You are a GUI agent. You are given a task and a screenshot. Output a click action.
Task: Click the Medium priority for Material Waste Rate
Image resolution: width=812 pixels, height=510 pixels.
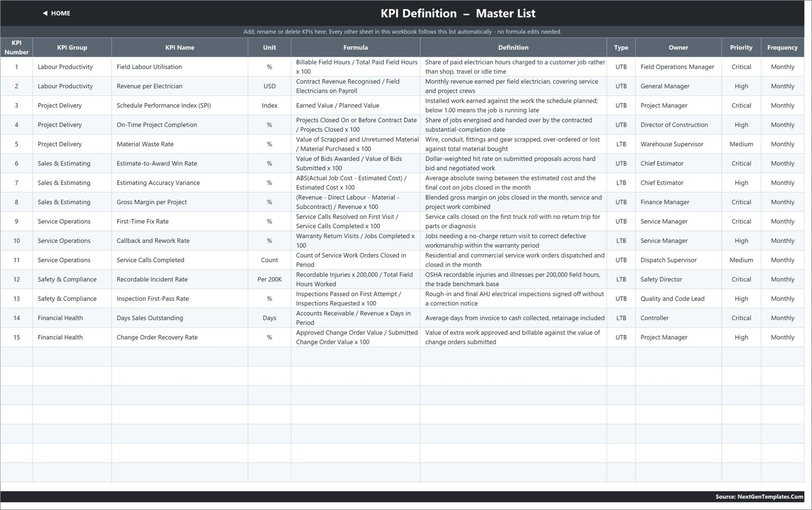click(x=741, y=144)
